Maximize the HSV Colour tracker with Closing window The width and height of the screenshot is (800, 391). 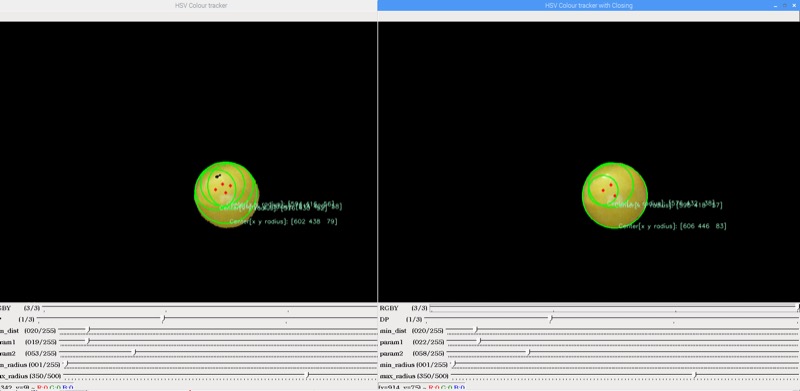(785, 5)
